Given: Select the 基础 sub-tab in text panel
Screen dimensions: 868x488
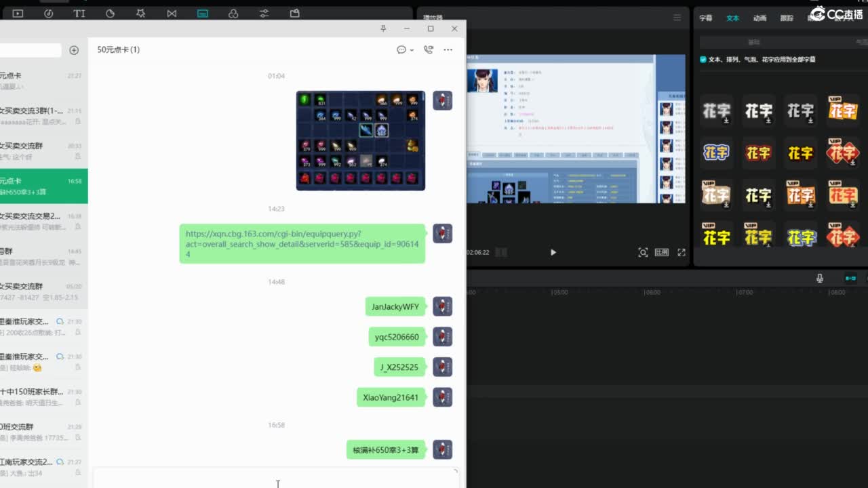Looking at the screenshot, I should click(754, 42).
